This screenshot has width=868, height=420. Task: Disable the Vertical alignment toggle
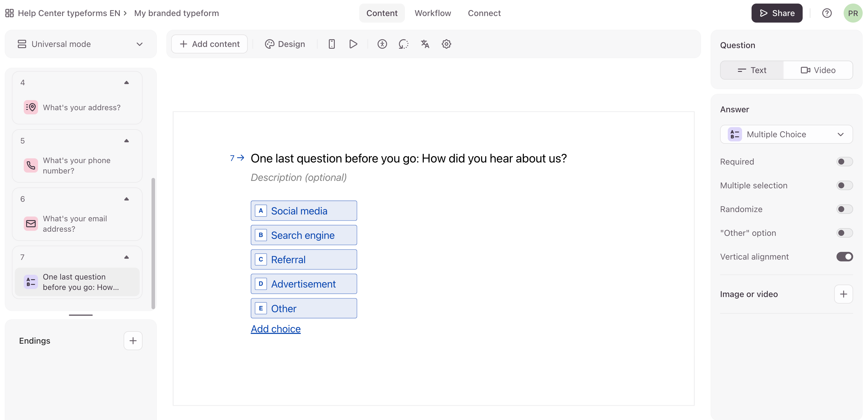click(x=844, y=257)
